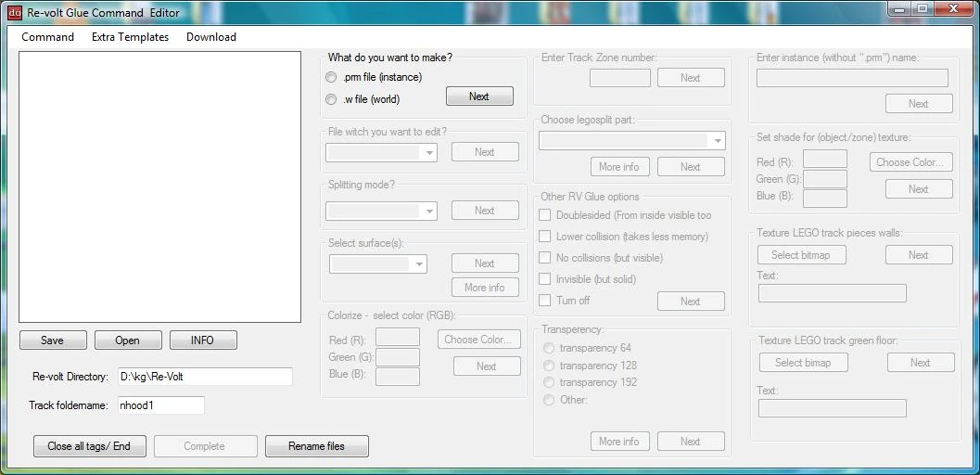The image size is (980, 475).
Task: Click the Colorize Blue (B) value field
Action: tap(398, 377)
